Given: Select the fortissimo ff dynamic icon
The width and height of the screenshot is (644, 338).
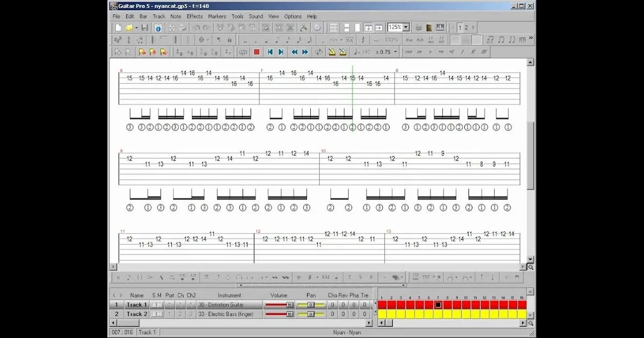Looking at the screenshot, I should [x=473, y=52].
